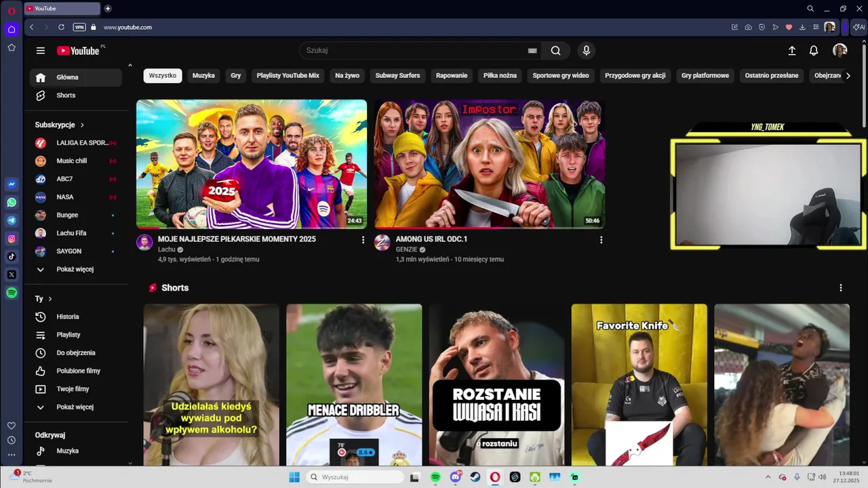The width and height of the screenshot is (868, 488).
Task: Select the Piłka nożna filter chip
Action: tap(500, 76)
